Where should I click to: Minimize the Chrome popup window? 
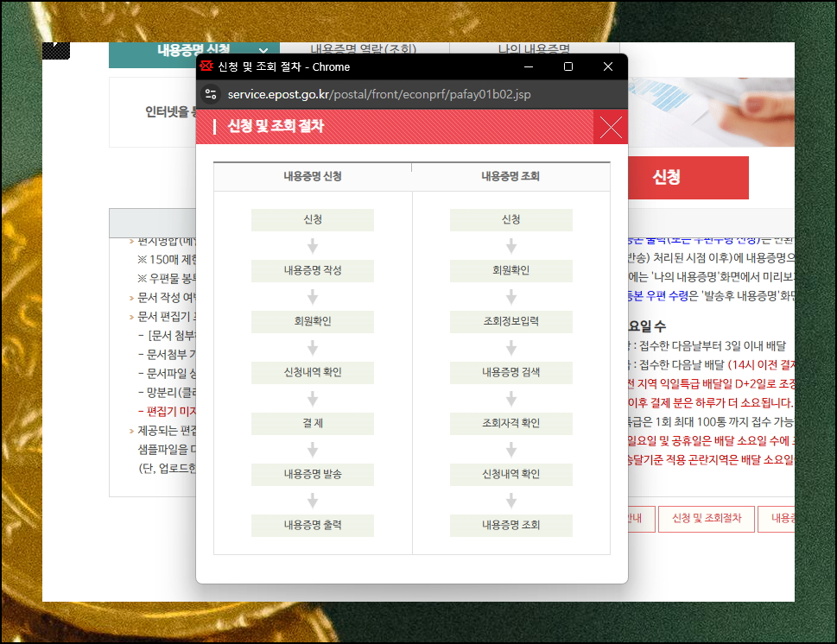tap(529, 66)
